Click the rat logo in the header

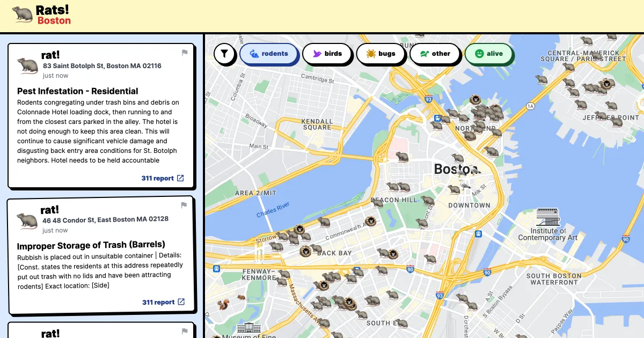[x=23, y=14]
